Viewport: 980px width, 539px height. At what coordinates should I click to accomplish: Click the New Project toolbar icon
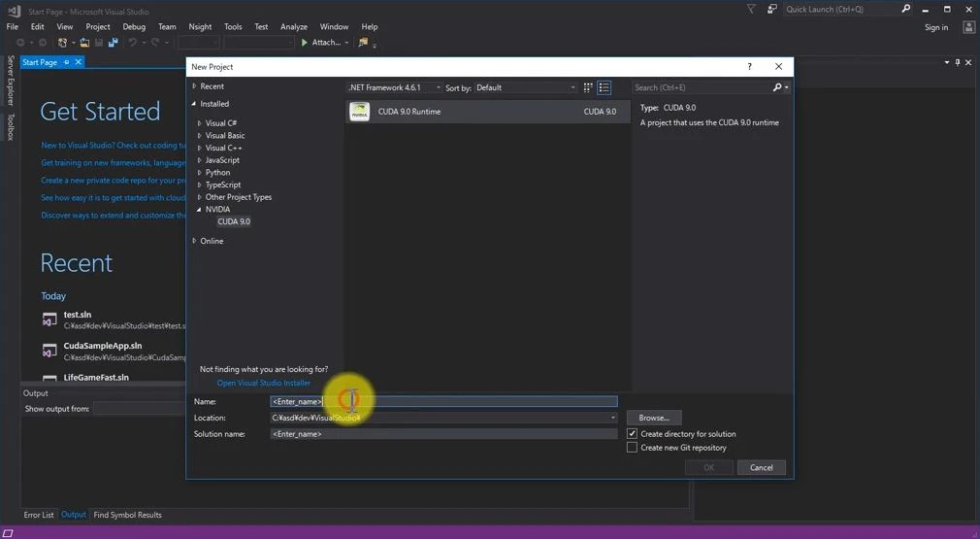pos(62,43)
